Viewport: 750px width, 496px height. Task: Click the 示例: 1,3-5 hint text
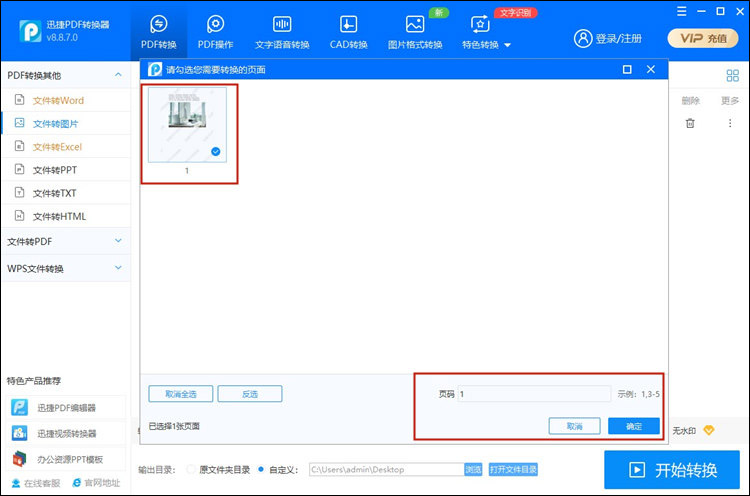tap(639, 394)
